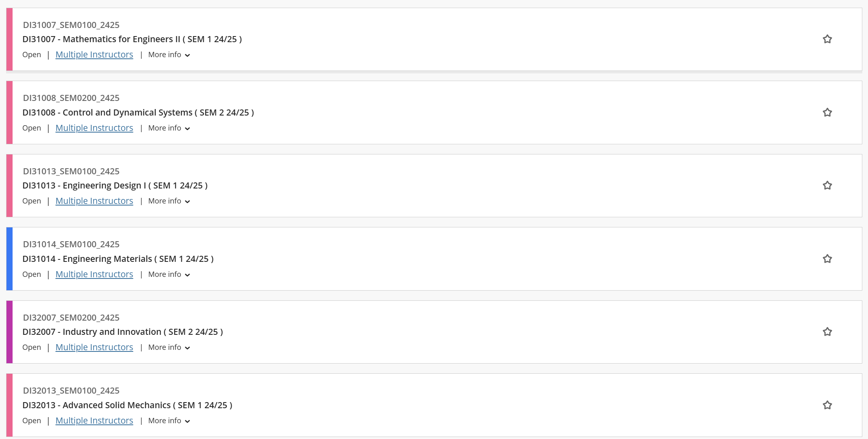Open the DI32007 Industry and Innovation course
This screenshot has height=439, width=868.
tap(122, 332)
